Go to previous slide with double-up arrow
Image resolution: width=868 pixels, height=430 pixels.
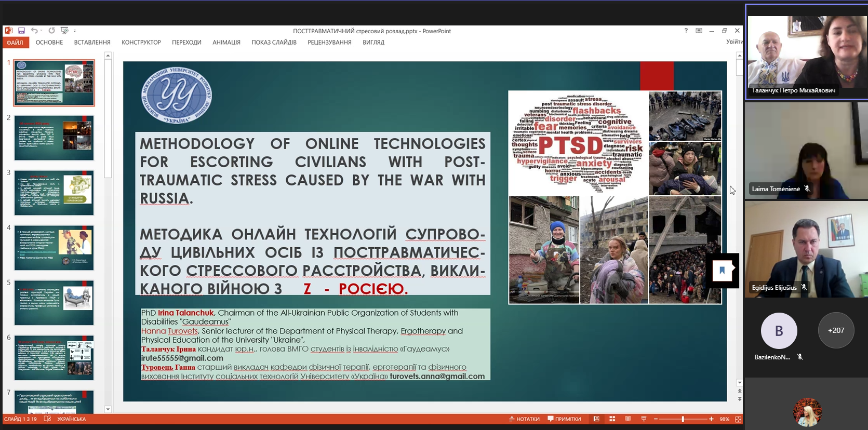point(739,391)
